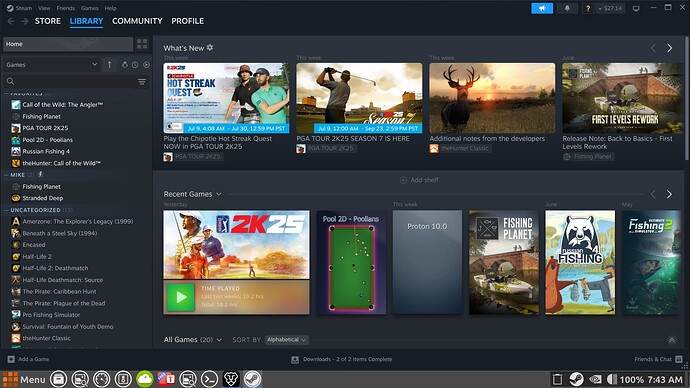Toggle the ready-to-play filter icon

(x=146, y=65)
